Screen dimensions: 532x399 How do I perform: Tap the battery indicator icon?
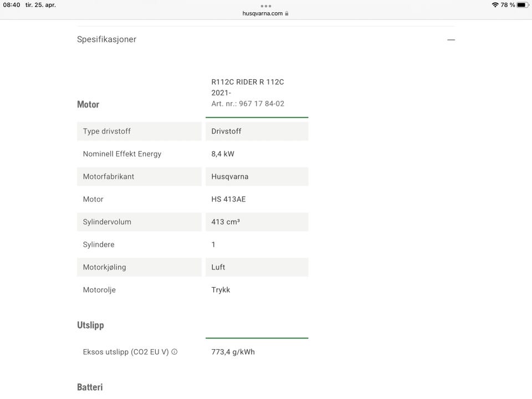pyautogui.click(x=523, y=5)
